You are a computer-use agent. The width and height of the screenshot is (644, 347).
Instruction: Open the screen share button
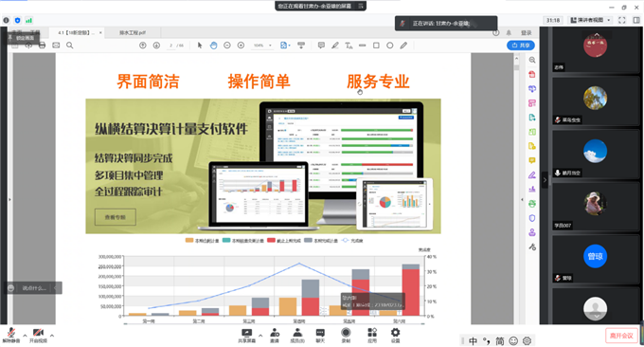[x=247, y=335]
